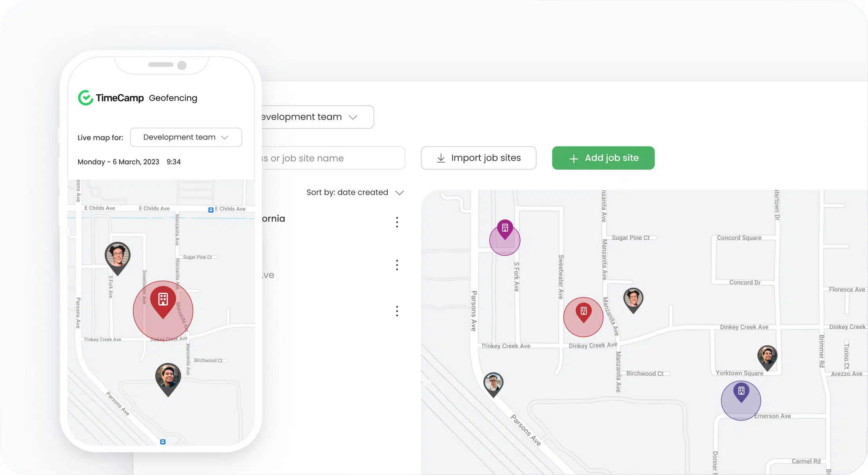This screenshot has height=475, width=868.
Task: Click the Import job sites button
Action: tap(478, 158)
